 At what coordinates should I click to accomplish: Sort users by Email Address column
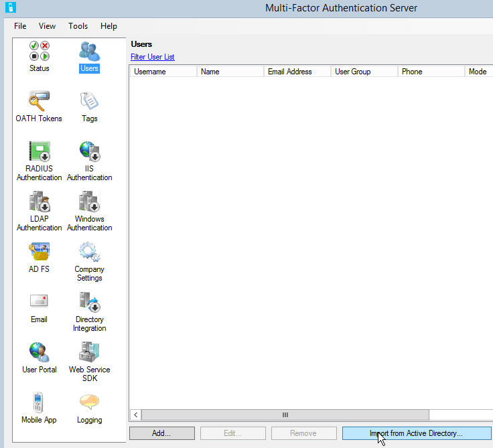(297, 72)
